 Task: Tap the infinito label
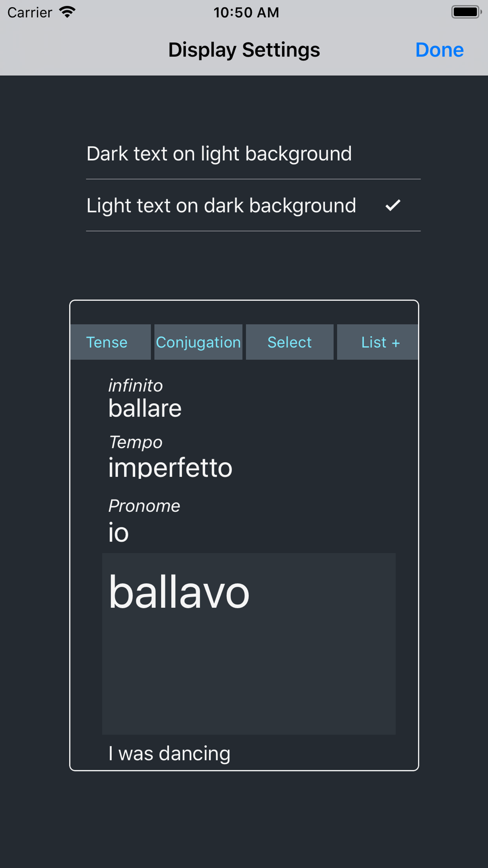pos(136,385)
